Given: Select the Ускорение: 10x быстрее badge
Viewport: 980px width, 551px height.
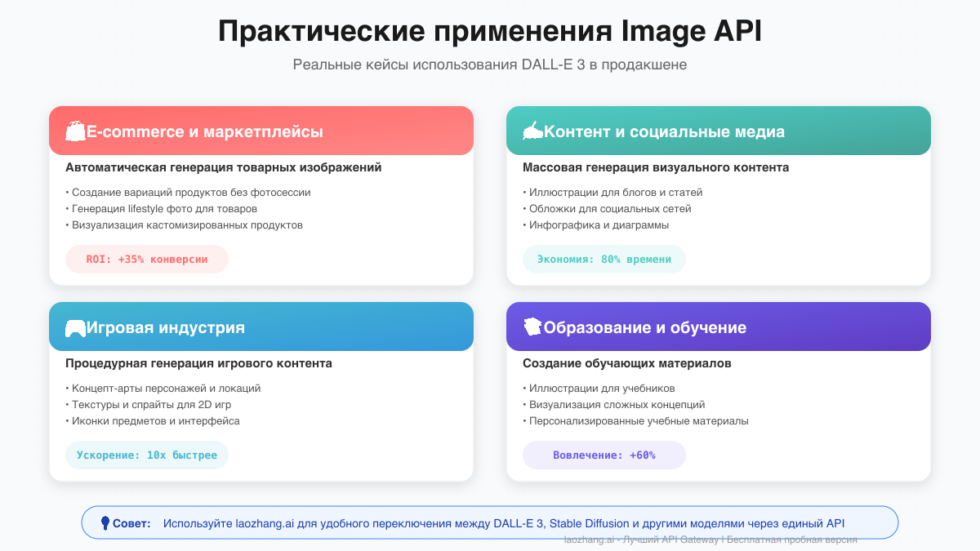Looking at the screenshot, I should (147, 455).
